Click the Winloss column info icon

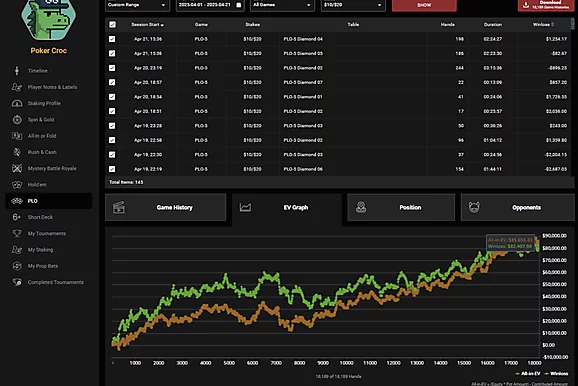pos(553,24)
